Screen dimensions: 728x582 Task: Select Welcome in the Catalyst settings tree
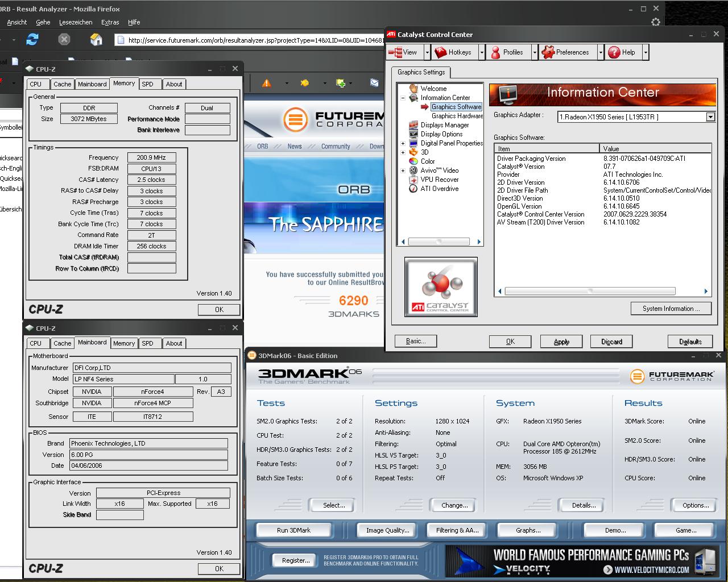[433, 89]
